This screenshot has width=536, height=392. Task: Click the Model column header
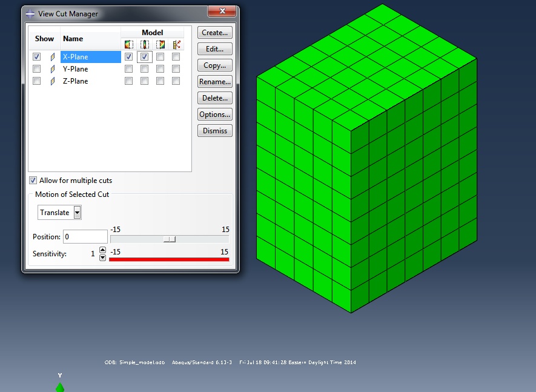(x=152, y=33)
